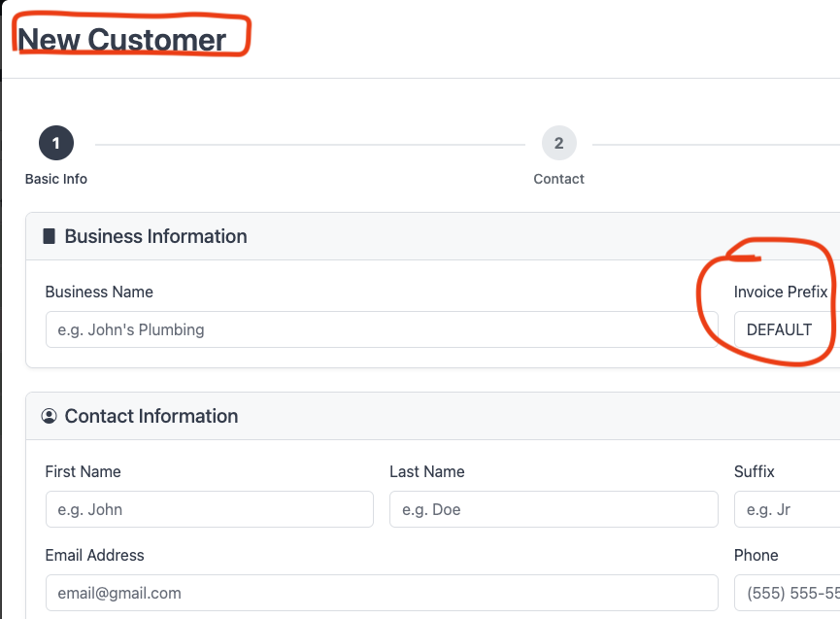This screenshot has height=619, width=840.
Task: Focus the Business Name input field
Action: [x=382, y=329]
